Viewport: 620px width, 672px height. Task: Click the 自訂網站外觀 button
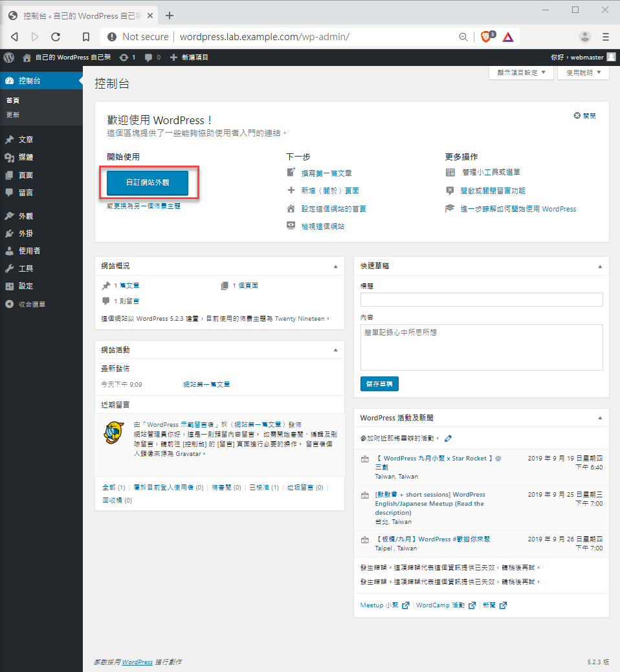148,182
